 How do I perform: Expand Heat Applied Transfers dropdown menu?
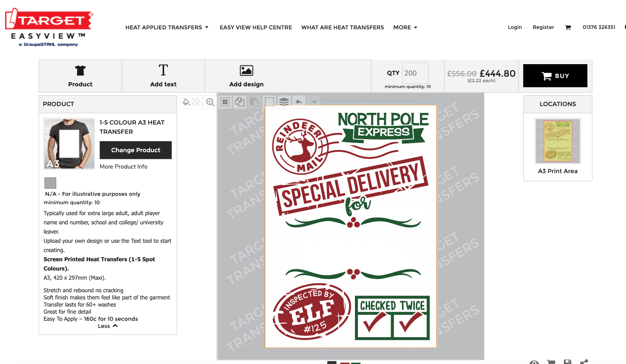click(167, 27)
